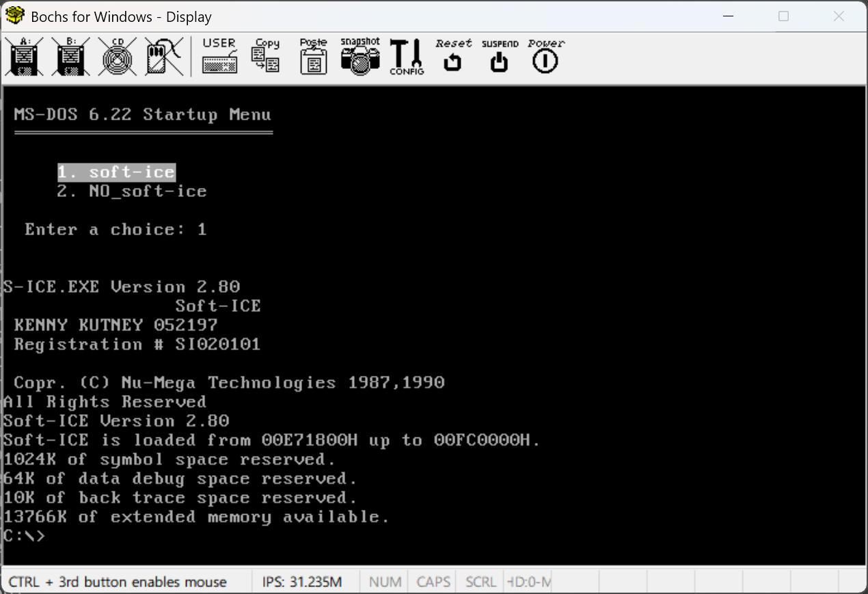Image resolution: width=868 pixels, height=594 pixels.
Task: Click the Power button icon
Action: pyautogui.click(x=545, y=57)
